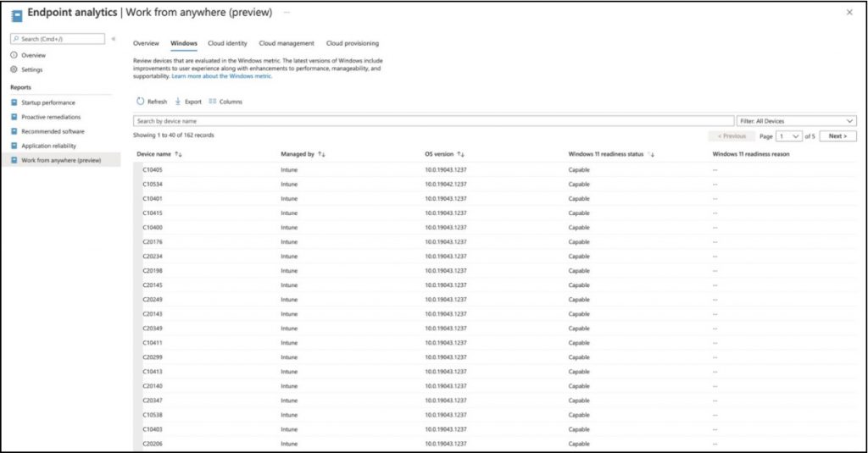Screen dimensions: 868x453
Task: Select device row C20349
Action: point(494,328)
